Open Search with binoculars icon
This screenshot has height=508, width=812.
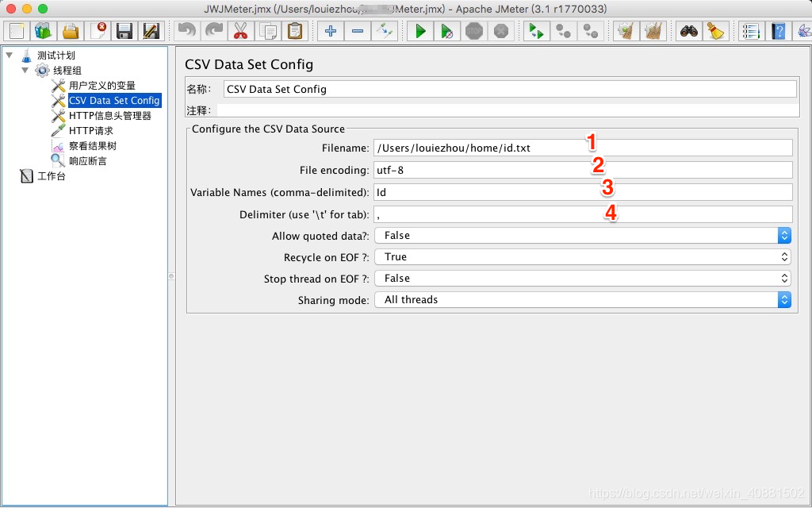click(689, 31)
